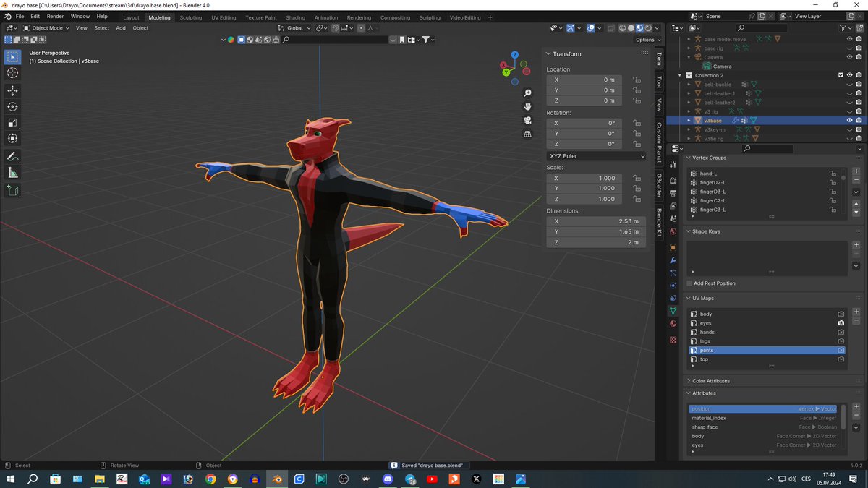Open the BlenderKit sidebar tab
Screen dimensions: 868x488
tap(659, 222)
